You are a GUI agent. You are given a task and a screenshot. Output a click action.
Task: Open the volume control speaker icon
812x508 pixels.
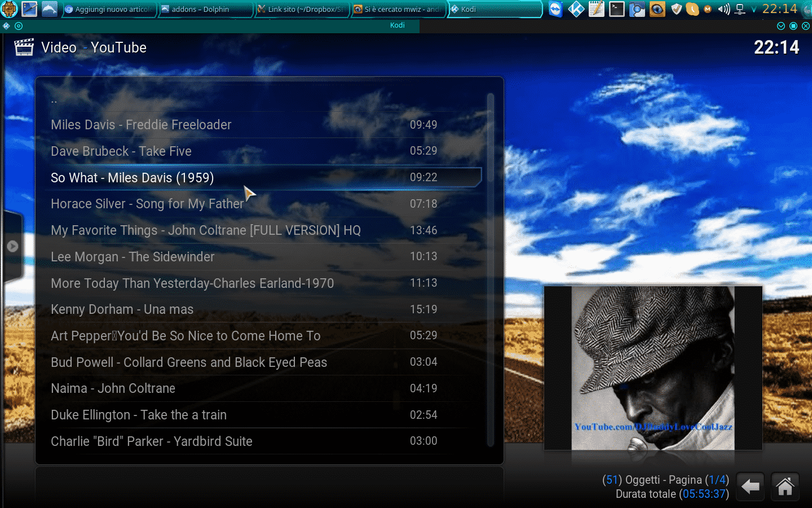coord(724,9)
